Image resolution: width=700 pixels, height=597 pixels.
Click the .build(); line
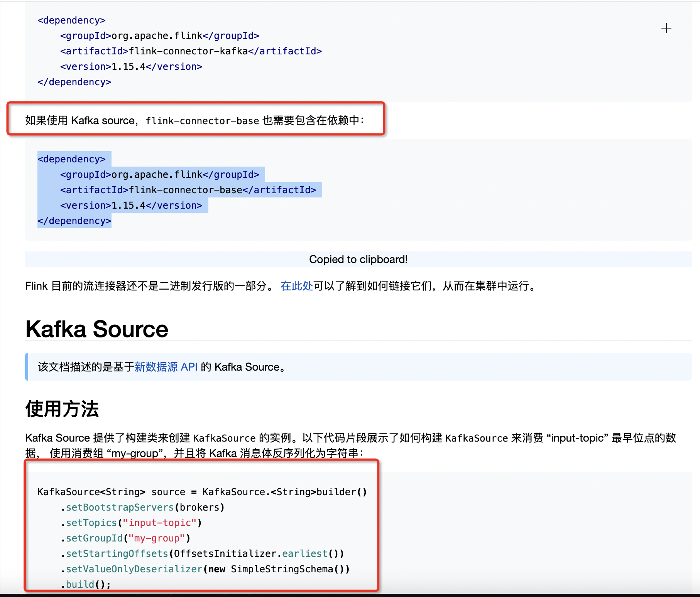(86, 584)
